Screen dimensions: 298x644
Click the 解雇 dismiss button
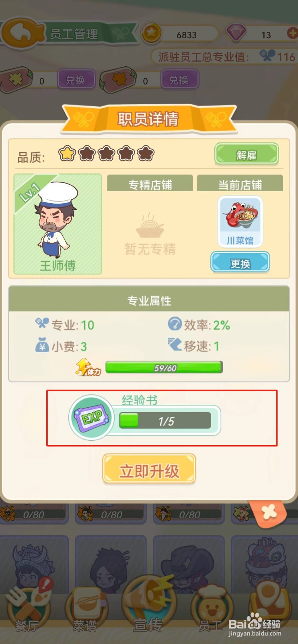click(247, 154)
